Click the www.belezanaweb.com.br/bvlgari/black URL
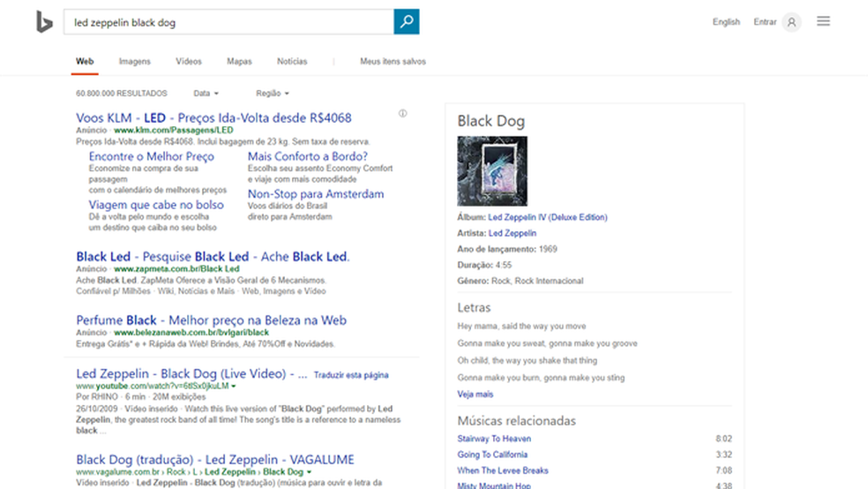 191,332
